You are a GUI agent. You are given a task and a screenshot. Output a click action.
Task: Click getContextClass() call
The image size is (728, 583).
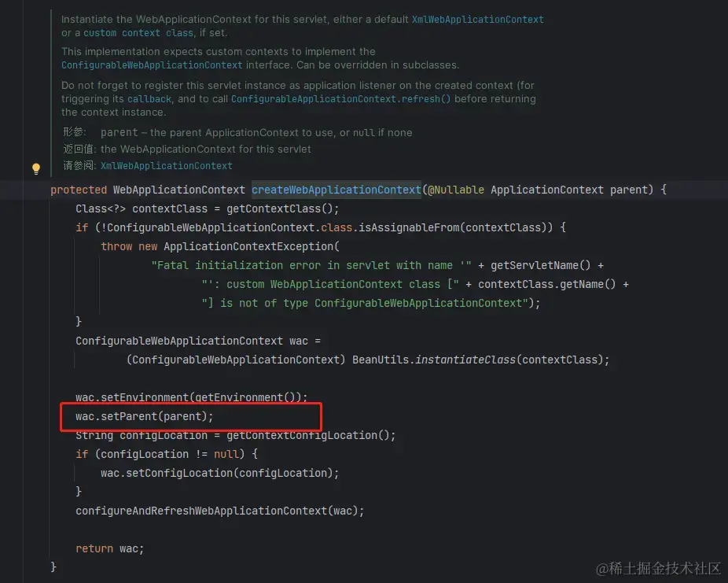click(x=280, y=208)
